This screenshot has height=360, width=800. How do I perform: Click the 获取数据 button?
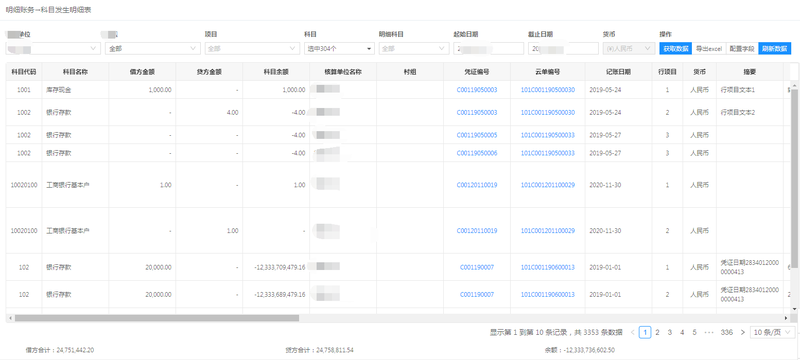[675, 48]
